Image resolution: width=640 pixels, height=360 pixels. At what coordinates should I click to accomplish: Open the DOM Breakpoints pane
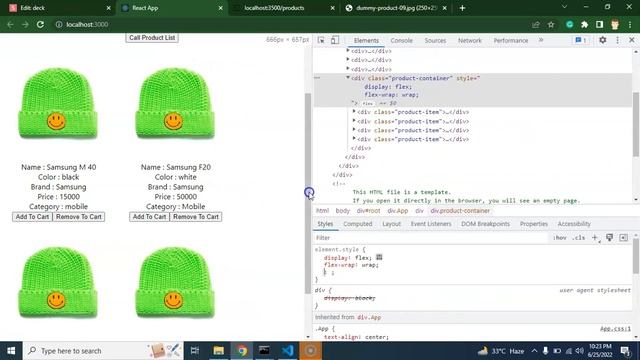[x=485, y=224]
